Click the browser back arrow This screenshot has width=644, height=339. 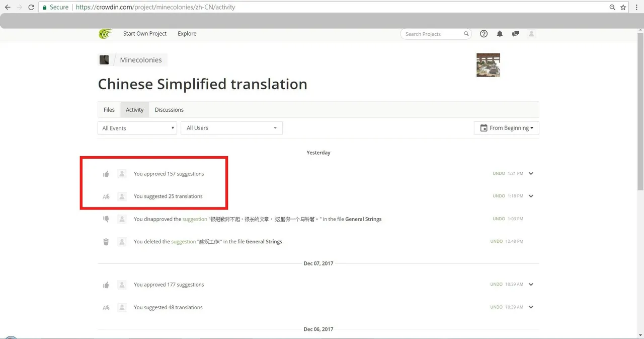pyautogui.click(x=8, y=7)
